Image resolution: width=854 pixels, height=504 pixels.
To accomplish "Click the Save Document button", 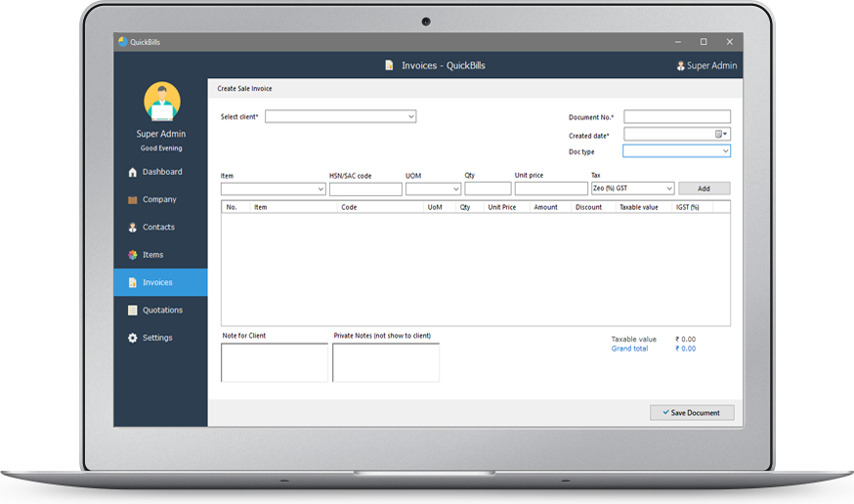I will [x=691, y=413].
